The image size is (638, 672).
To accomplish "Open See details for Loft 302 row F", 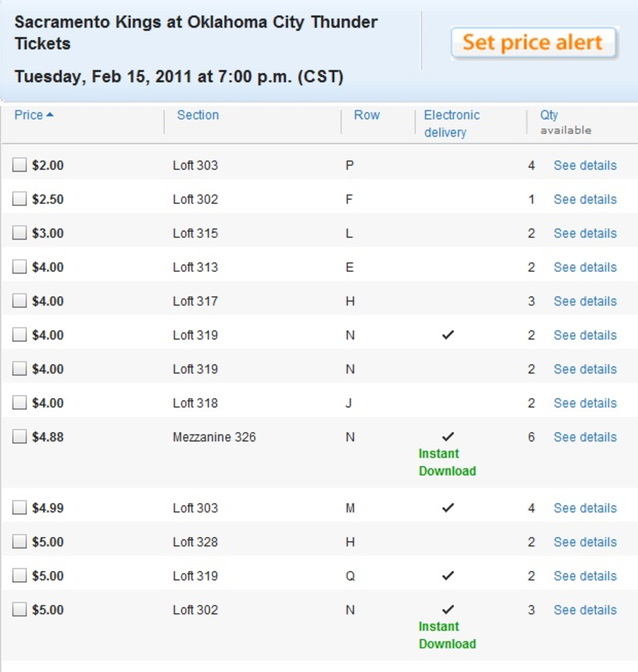I will 585,199.
